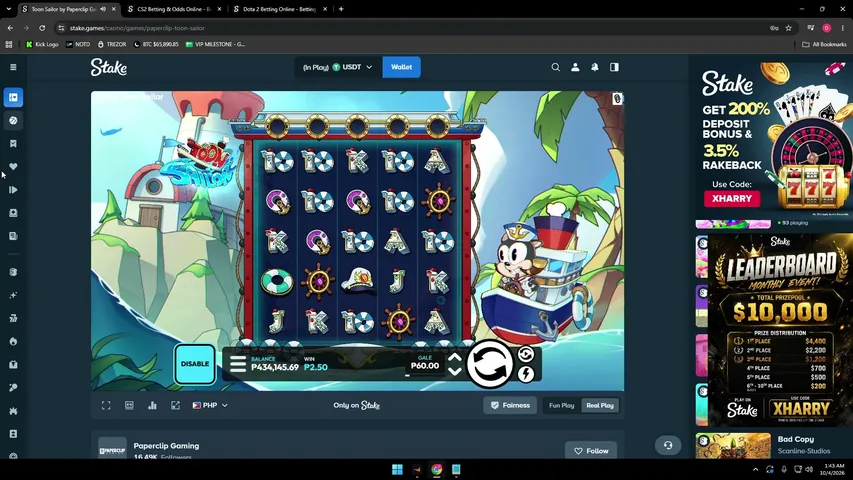
Task: Toggle theatre mode icon below the game
Action: click(x=129, y=405)
